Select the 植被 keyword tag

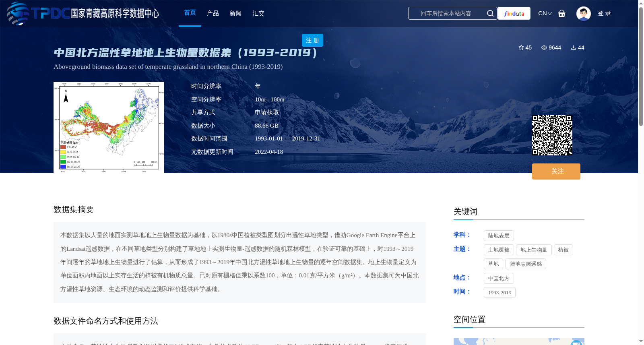[x=563, y=250]
